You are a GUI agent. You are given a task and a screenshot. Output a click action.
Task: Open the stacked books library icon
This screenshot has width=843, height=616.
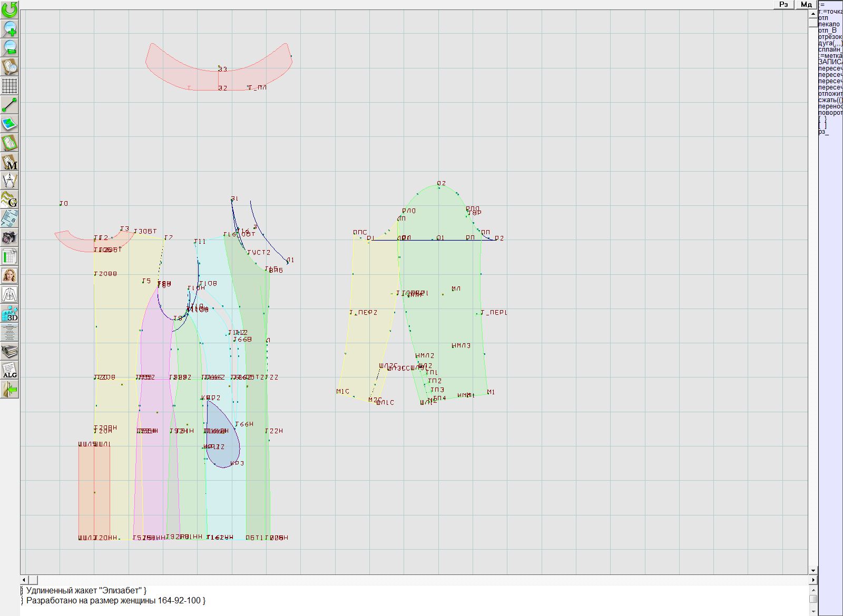pos(9,351)
